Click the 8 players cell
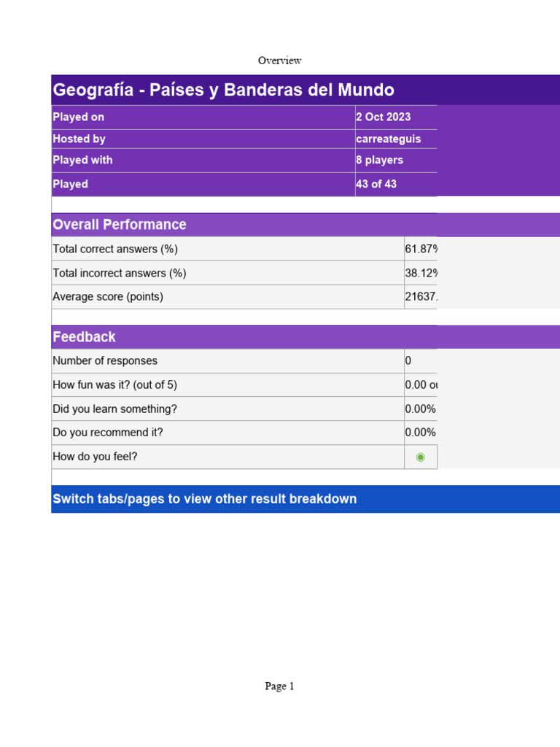This screenshot has height=747, width=560. 379,160
